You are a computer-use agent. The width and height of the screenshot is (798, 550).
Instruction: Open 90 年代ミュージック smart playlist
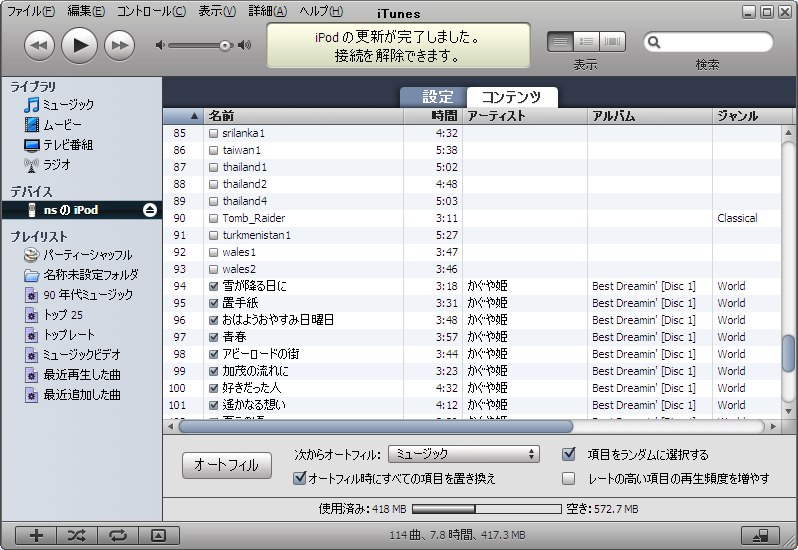click(78, 295)
